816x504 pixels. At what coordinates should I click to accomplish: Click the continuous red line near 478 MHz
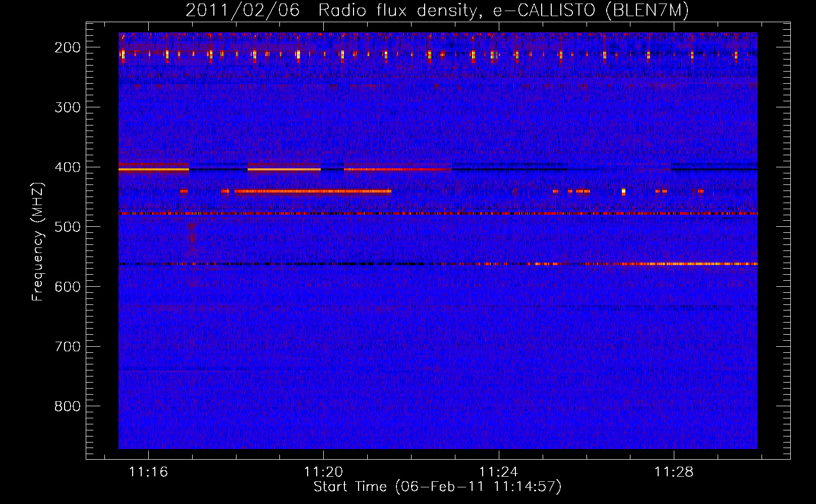438,214
